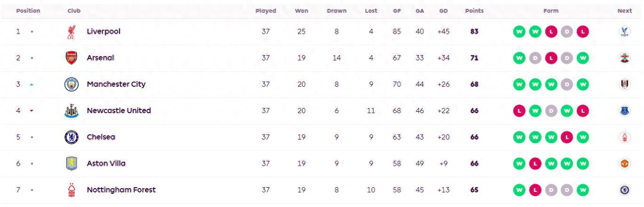The image size is (644, 207).
Task: Select Manchester City's next opponent Fulham crest
Action: coord(624,84)
